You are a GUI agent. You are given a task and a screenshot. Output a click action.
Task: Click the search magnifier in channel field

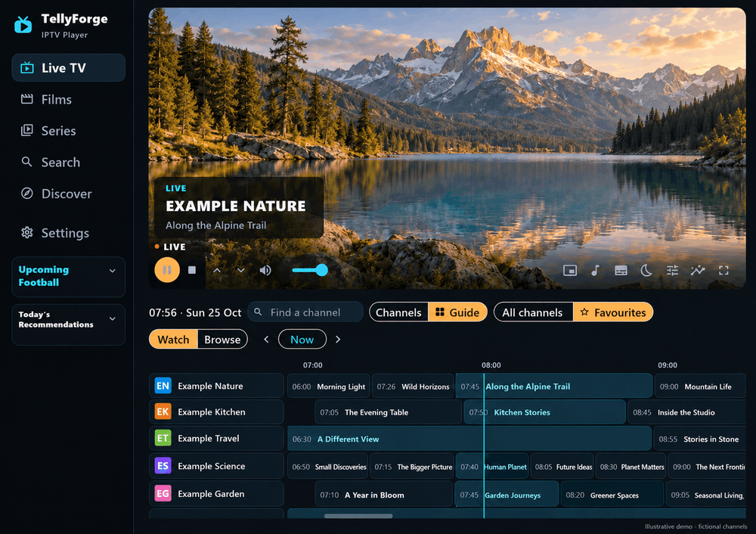259,312
